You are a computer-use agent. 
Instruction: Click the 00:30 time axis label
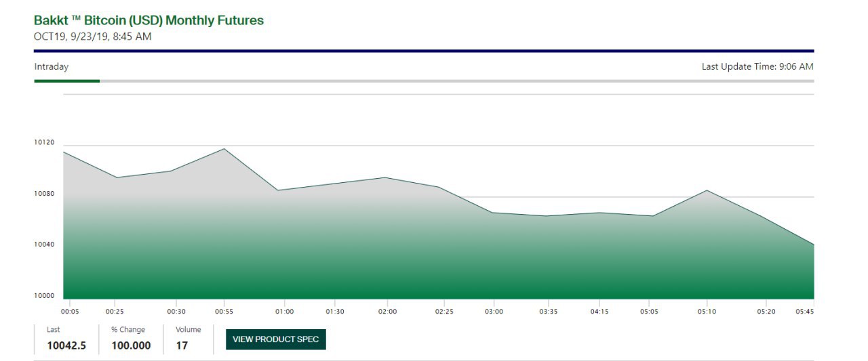(x=176, y=312)
